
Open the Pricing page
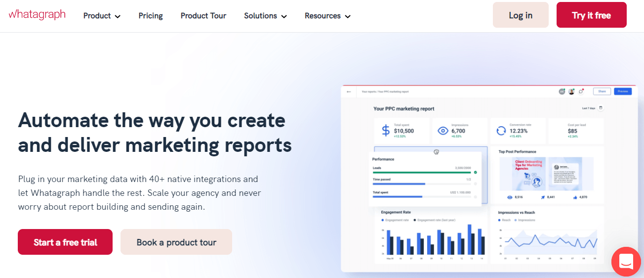(151, 16)
